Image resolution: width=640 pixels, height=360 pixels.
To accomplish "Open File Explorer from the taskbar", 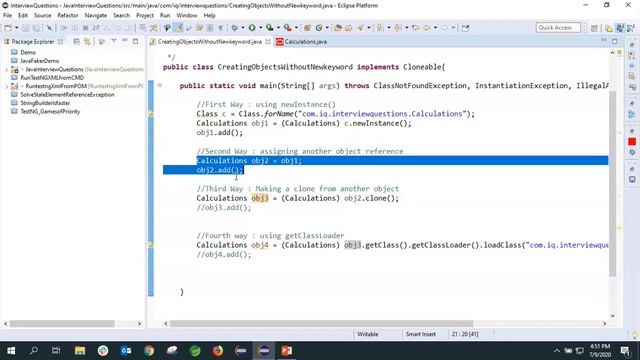I will click(80, 351).
